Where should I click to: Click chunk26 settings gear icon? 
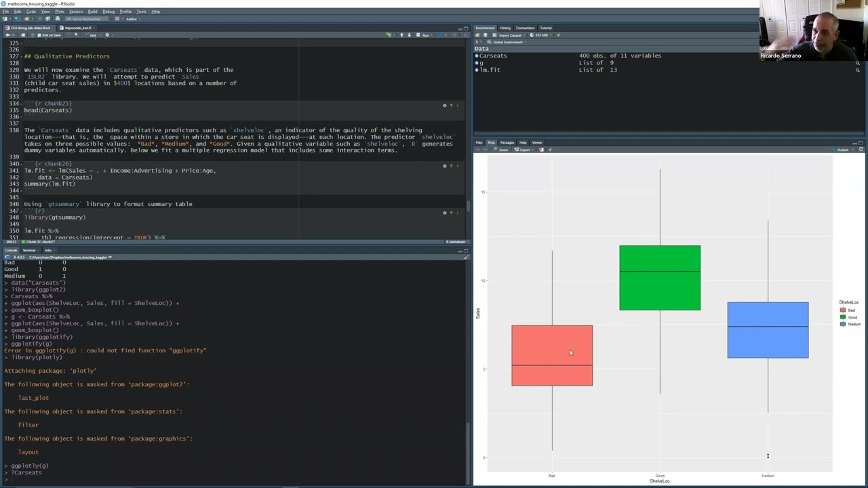pyautogui.click(x=445, y=165)
